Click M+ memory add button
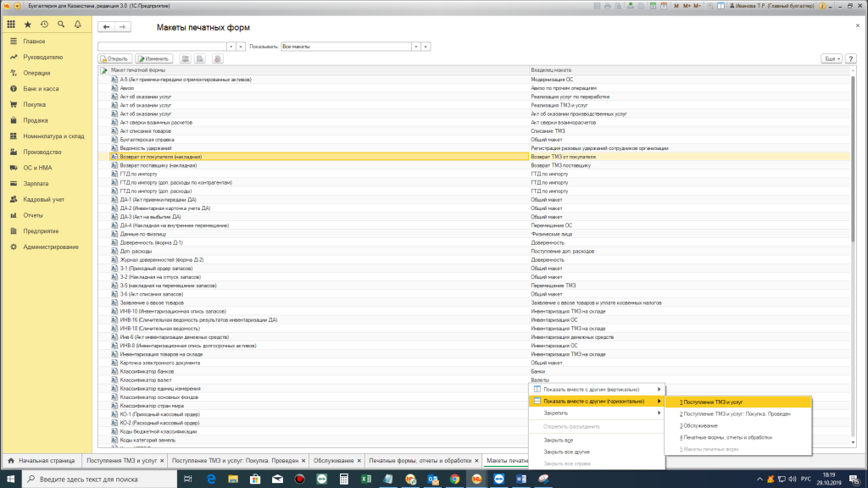Screen dimensions: 868x488 coord(687,6)
